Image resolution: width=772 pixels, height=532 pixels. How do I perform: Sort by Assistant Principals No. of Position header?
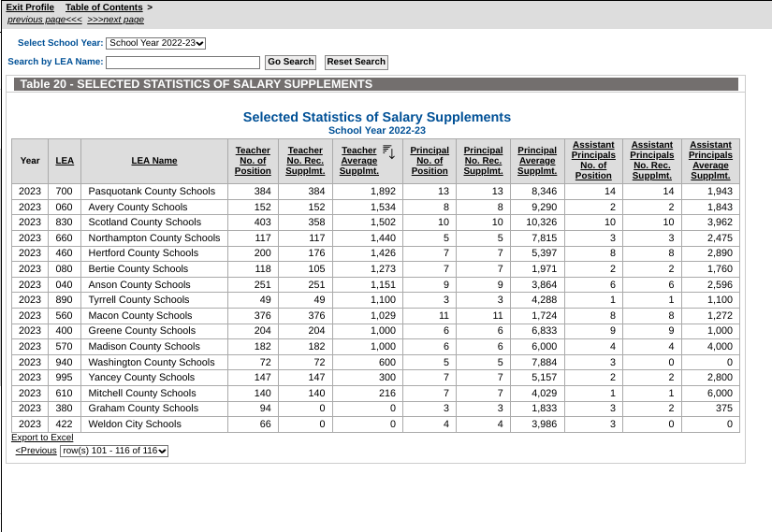(x=593, y=161)
